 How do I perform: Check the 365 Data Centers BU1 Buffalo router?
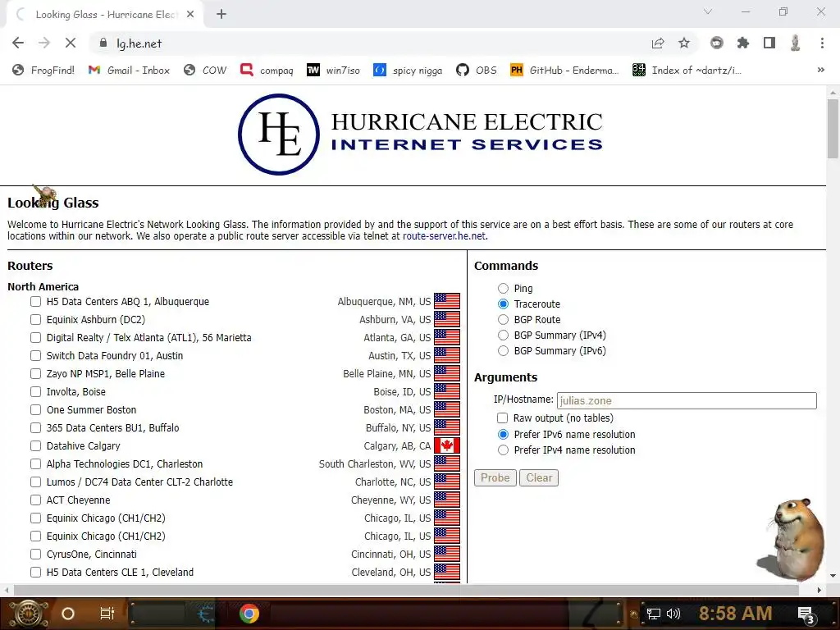[35, 428]
